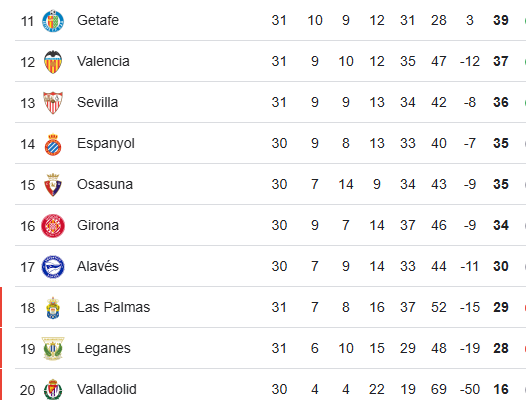Viewport: 526px width, 400px height.
Task: Click the Getafe club crest
Action: click(x=53, y=21)
